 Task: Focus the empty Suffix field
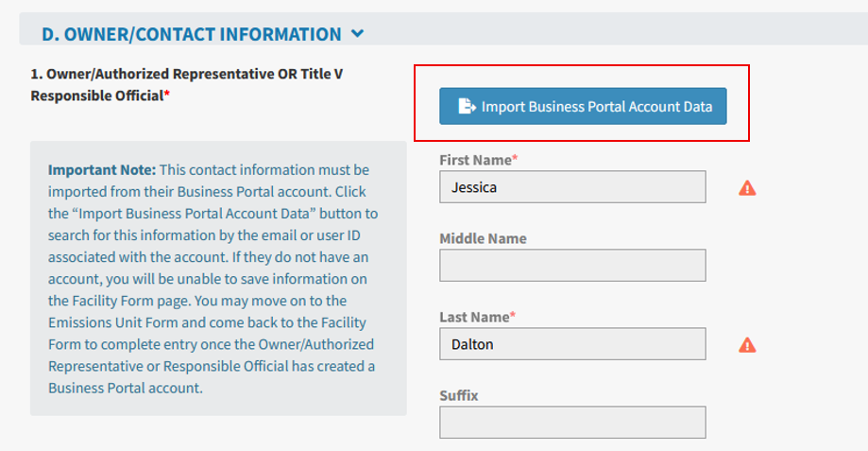tap(571, 423)
